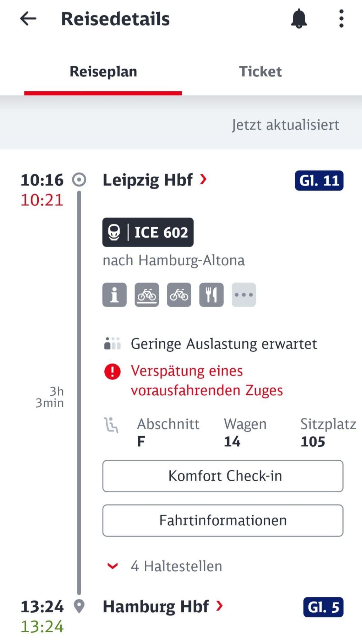This screenshot has width=362, height=644.
Task: Tap the Verspätung eines vorausfahrenden Zuges message
Action: [207, 380]
